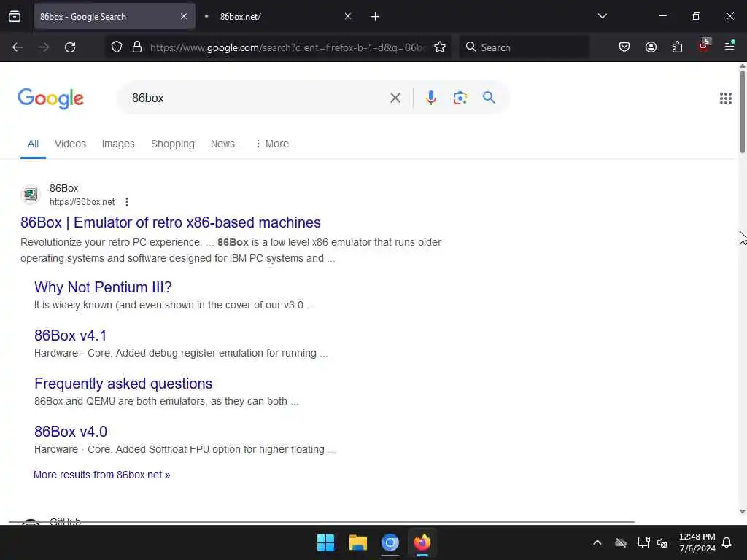Image resolution: width=747 pixels, height=560 pixels.
Task: Switch to Videos results
Action: coord(70,144)
